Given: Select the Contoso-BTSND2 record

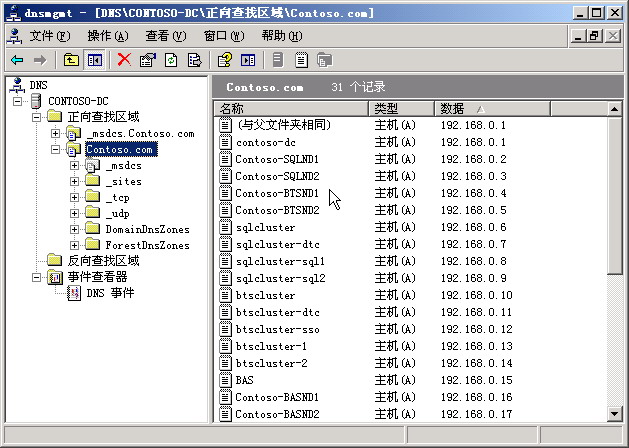Looking at the screenshot, I should pyautogui.click(x=277, y=210).
